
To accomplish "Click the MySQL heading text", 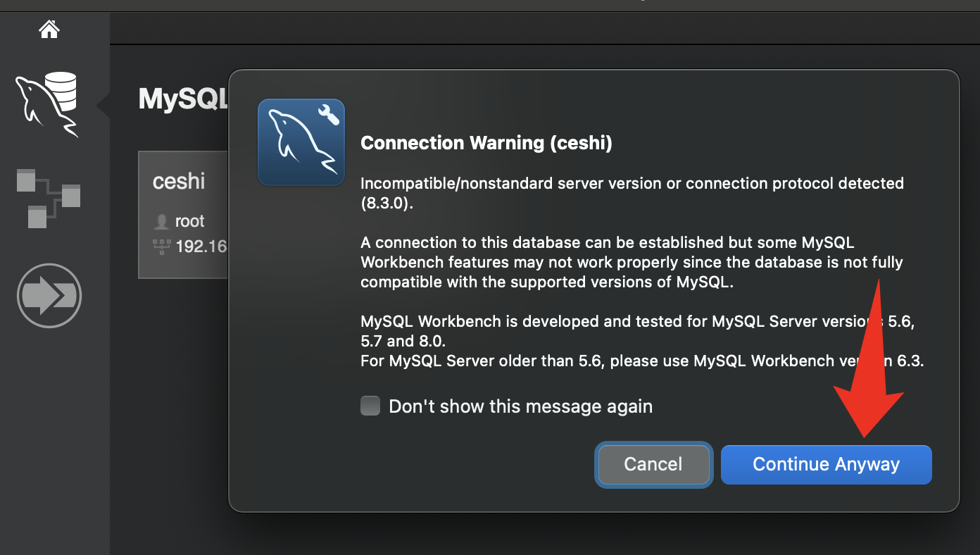I will (183, 99).
